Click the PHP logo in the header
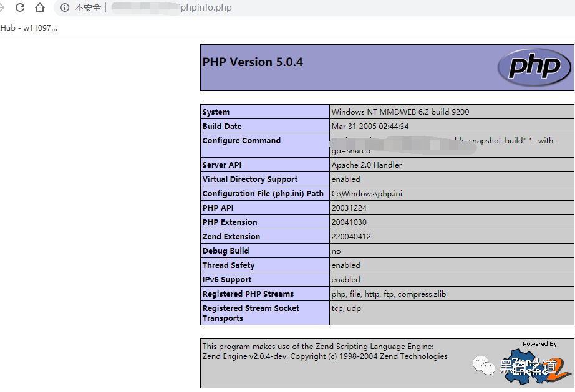The height and width of the screenshot is (392, 575). (534, 67)
